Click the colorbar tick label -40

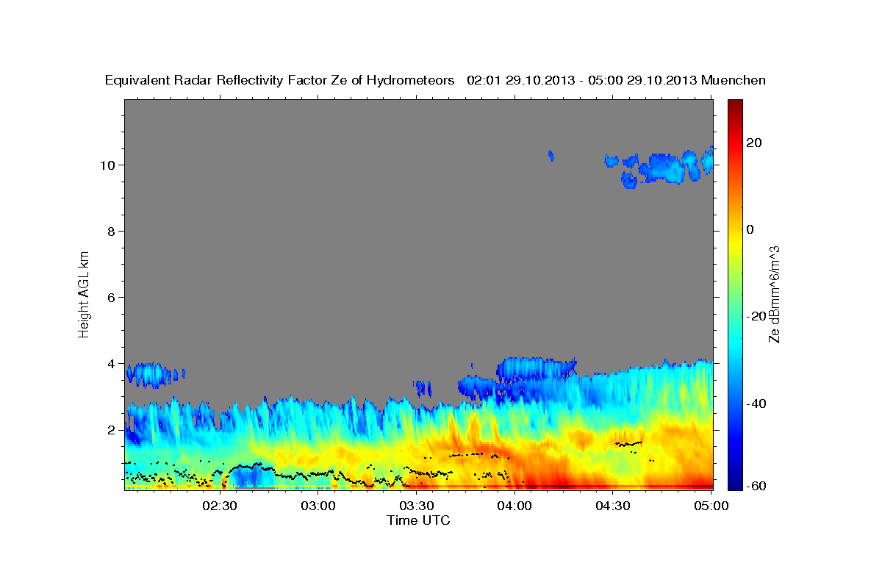point(755,403)
